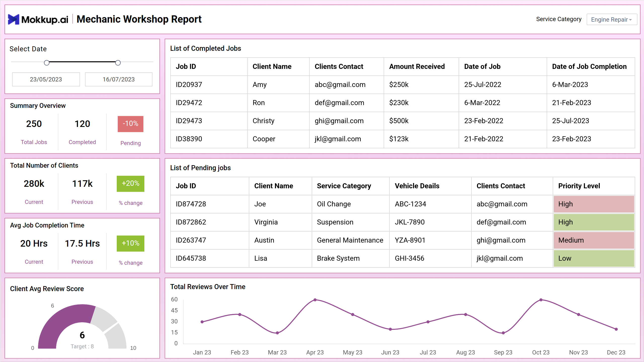Click the Mar 23 data point on reviews chart
This screenshot has height=362, width=644.
tap(277, 333)
